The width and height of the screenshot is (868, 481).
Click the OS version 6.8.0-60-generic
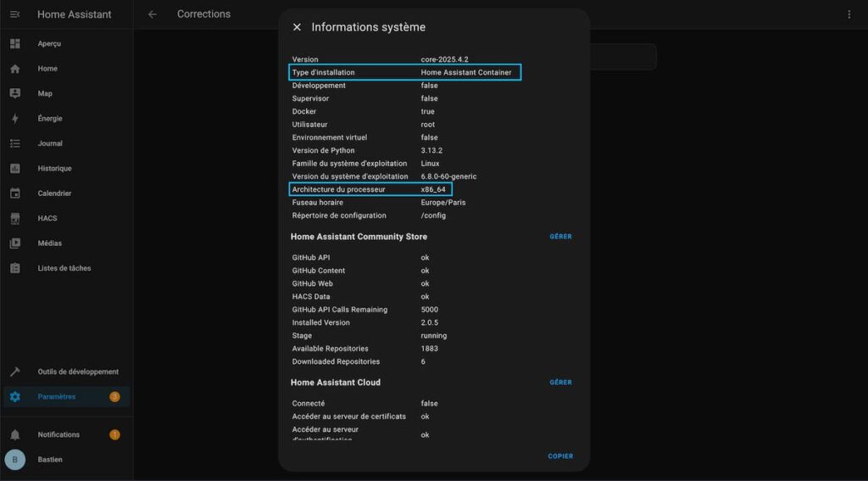[448, 176]
